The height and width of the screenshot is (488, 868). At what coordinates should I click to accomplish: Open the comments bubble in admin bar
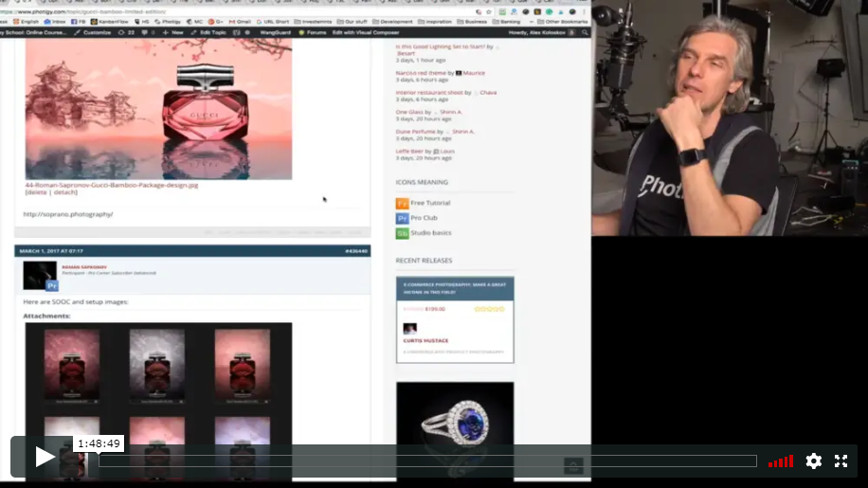[x=149, y=32]
